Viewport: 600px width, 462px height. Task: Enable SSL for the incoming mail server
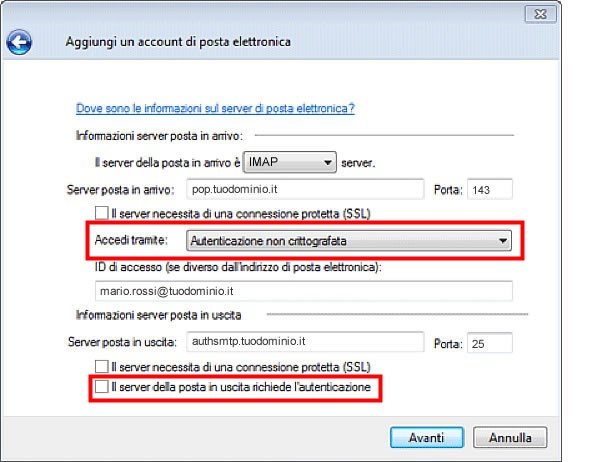101,213
